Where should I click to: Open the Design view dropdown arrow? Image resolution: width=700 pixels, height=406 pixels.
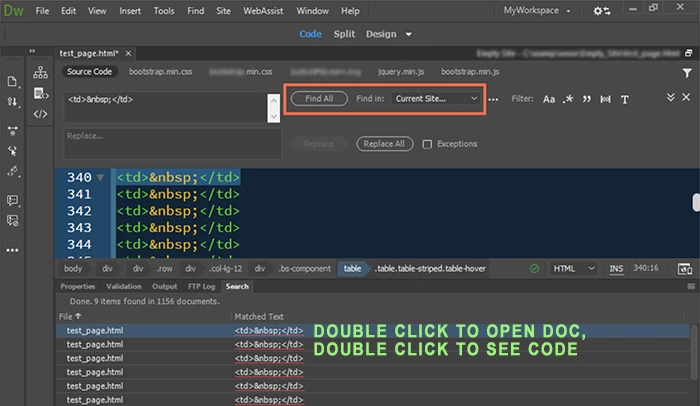(x=408, y=34)
